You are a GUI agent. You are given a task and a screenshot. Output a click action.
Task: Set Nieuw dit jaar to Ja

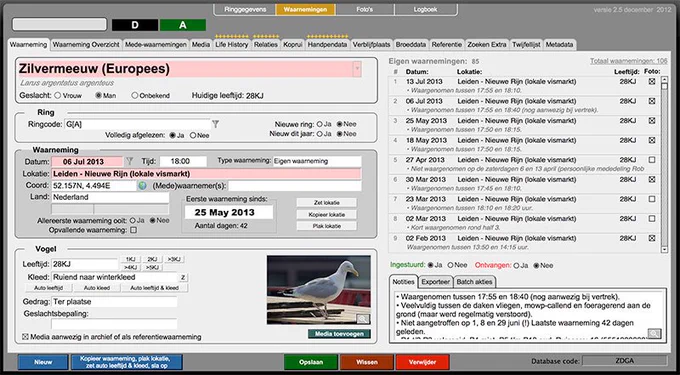320,134
